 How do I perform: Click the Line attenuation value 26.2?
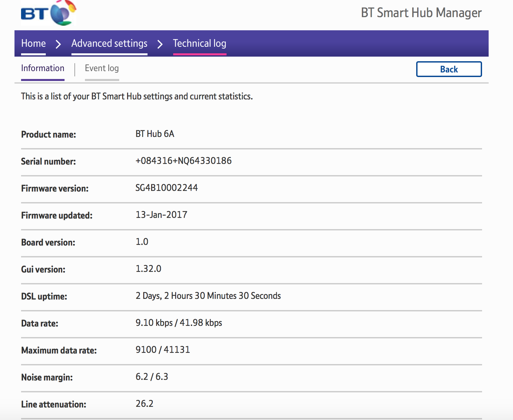(145, 403)
